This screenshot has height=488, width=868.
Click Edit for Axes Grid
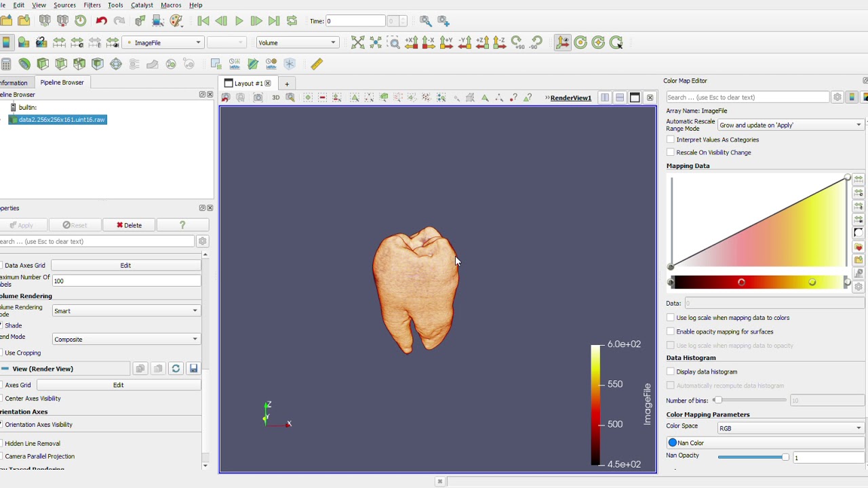tap(119, 385)
